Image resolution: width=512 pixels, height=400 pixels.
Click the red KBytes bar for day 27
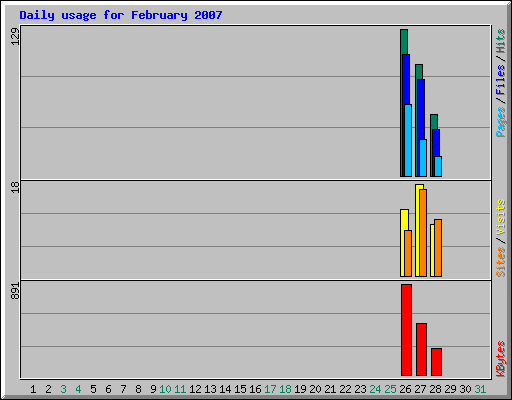point(421,349)
